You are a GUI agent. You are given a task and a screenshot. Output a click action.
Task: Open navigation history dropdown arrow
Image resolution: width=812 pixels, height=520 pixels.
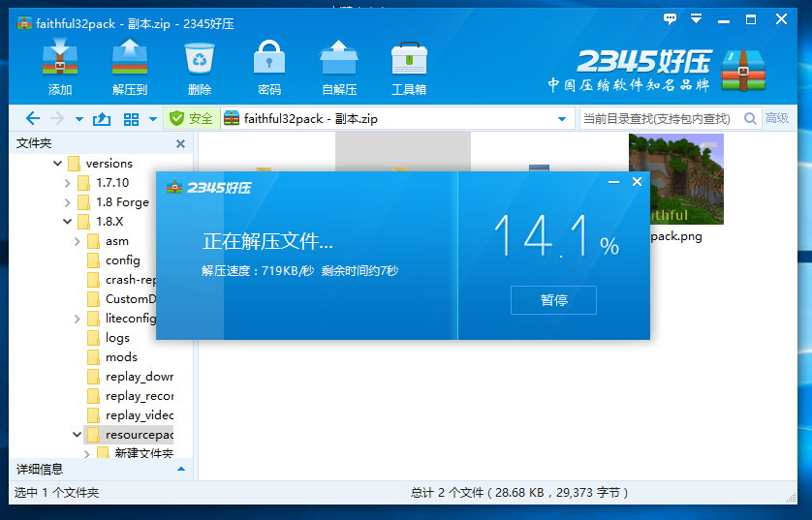[x=79, y=119]
